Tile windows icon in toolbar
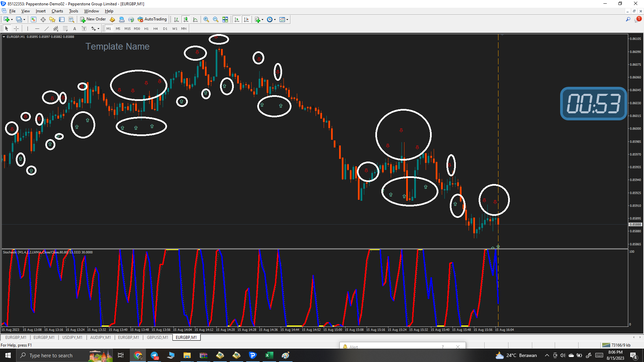Screen dimensions: 644x362 225,19
